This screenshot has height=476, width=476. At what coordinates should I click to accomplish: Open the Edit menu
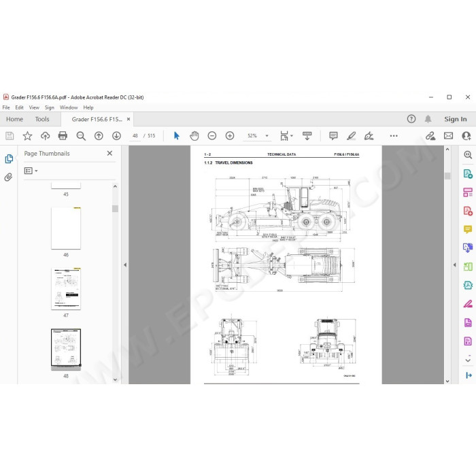coord(19,107)
